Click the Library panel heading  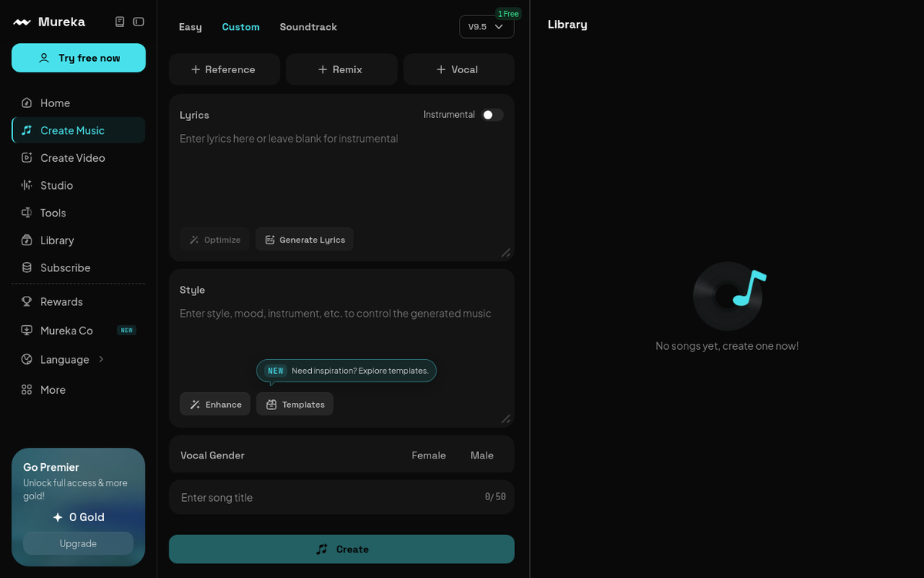567,25
